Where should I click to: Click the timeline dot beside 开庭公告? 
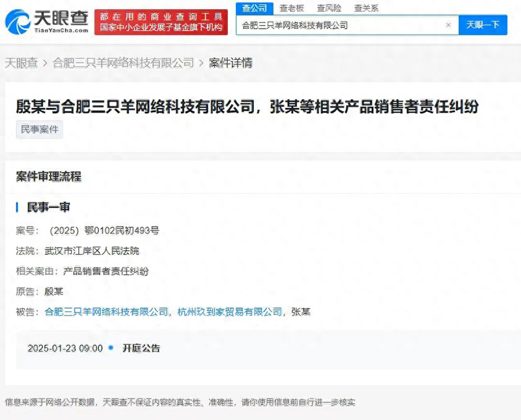click(111, 348)
